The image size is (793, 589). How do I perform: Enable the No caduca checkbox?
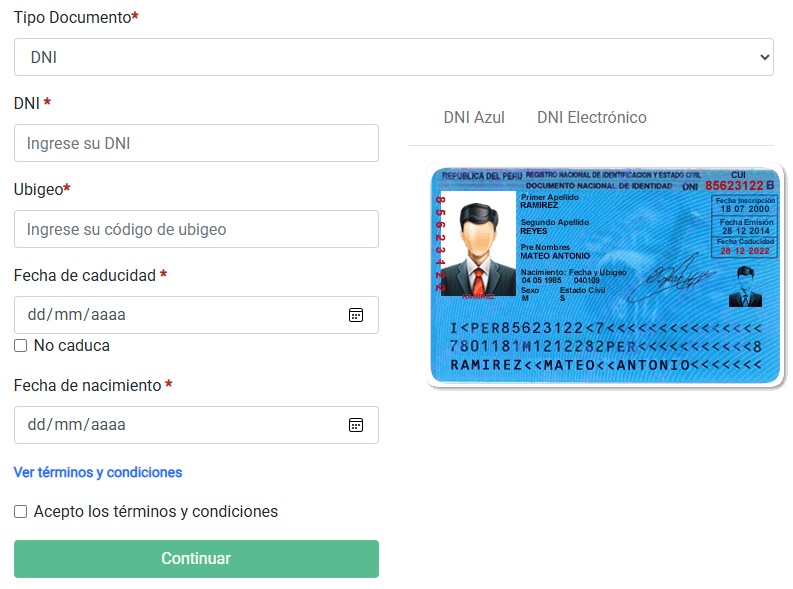(20, 346)
